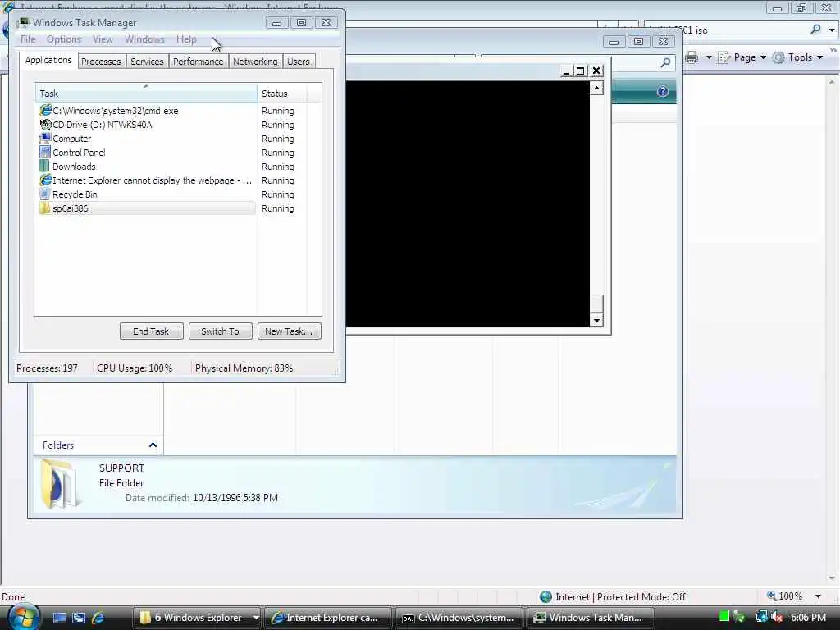Click the search magnifier in Explorer window
840x630 pixels.
[665, 62]
